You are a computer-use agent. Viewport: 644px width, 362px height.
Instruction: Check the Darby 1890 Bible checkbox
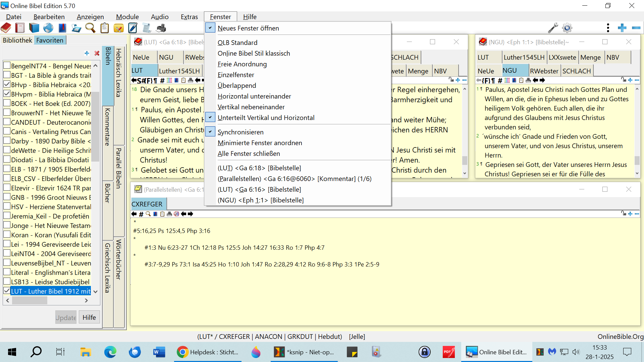point(7,141)
